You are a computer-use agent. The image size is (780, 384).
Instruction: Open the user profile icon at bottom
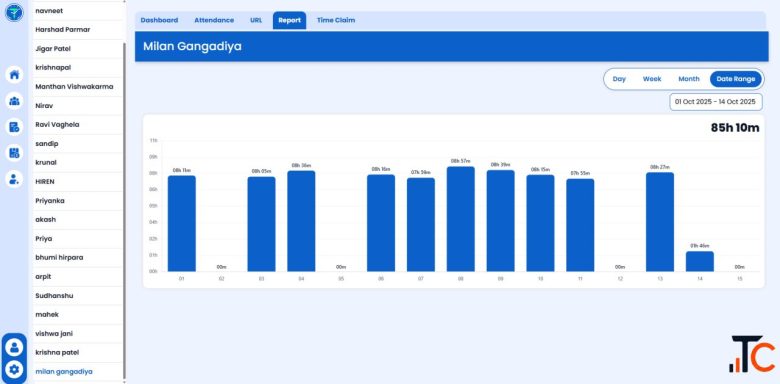[x=14, y=347]
